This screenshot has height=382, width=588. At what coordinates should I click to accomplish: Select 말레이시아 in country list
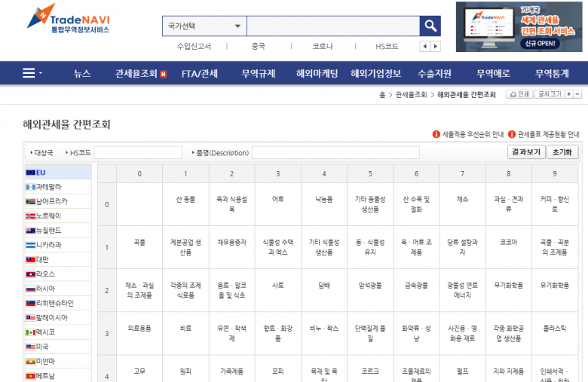click(58, 318)
